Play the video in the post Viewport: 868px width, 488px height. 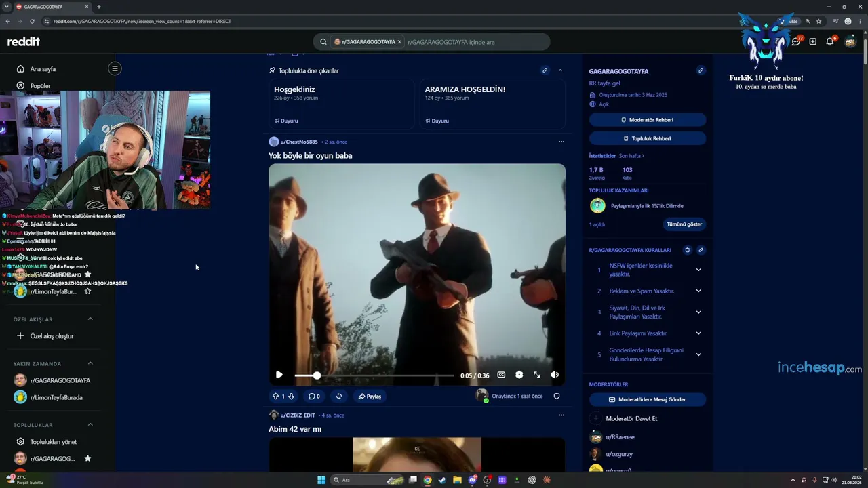point(279,375)
